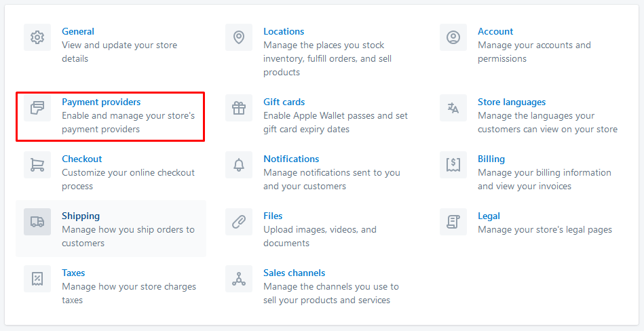Image resolution: width=644 pixels, height=331 pixels.
Task: Select the Shipping truck icon
Action: pos(37,222)
